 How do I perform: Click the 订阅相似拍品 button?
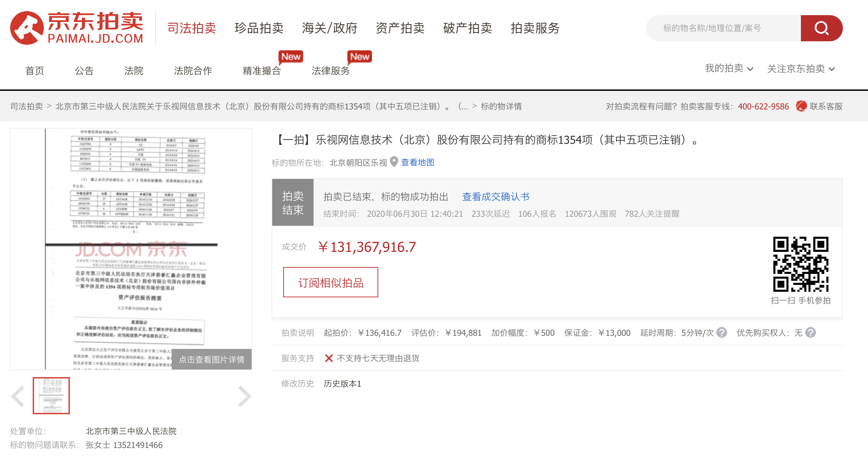pos(330,282)
